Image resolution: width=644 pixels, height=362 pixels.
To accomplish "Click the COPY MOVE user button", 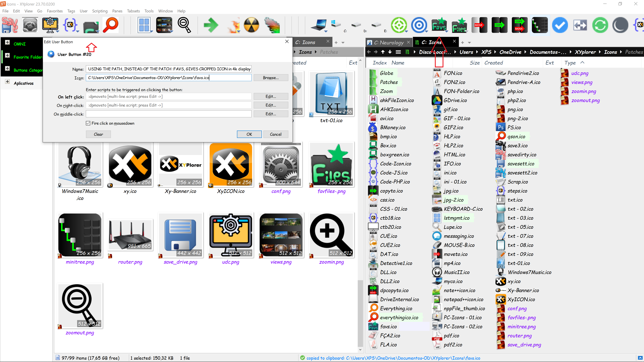I will (x=519, y=25).
